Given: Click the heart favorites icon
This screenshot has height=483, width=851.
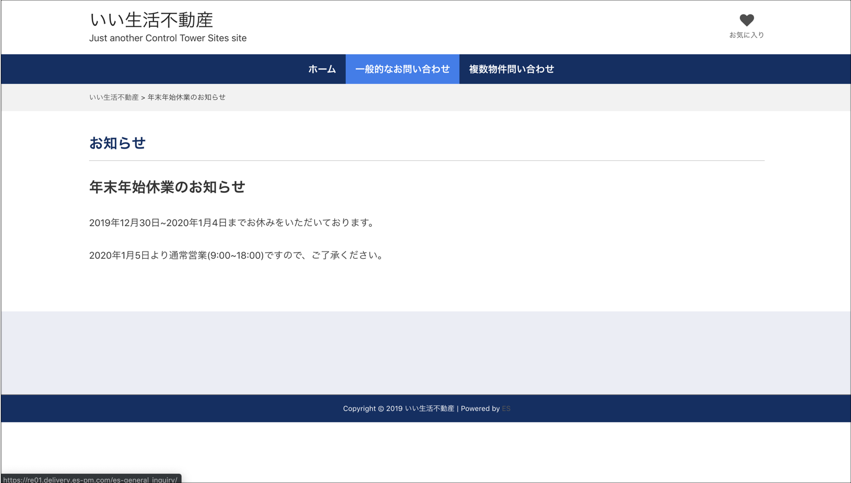Looking at the screenshot, I should point(746,20).
